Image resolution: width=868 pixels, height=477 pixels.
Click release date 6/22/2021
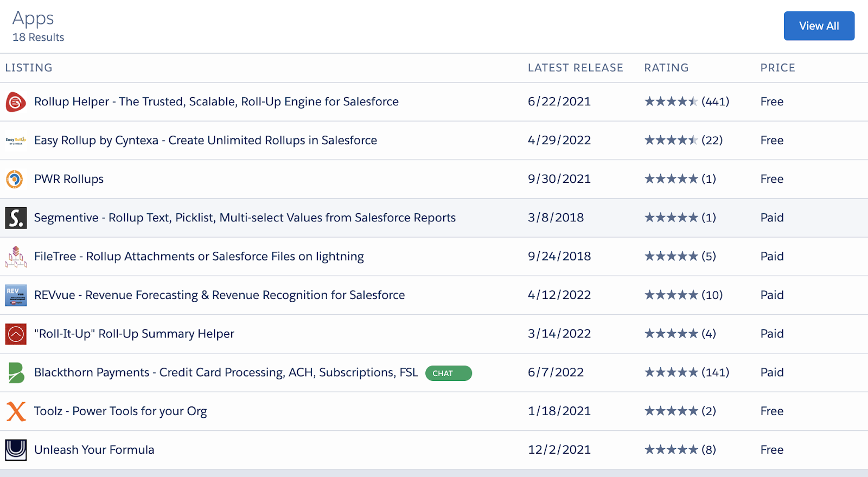pyautogui.click(x=559, y=102)
